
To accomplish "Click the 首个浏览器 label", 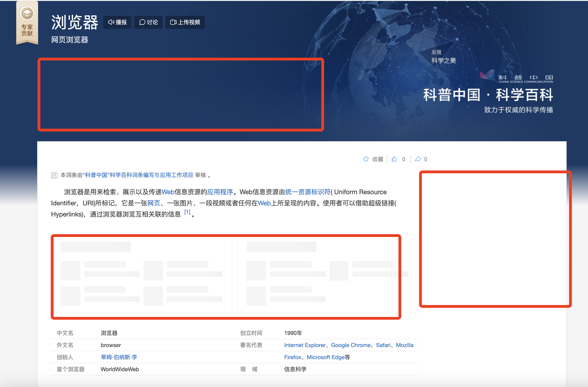I will click(70, 369).
